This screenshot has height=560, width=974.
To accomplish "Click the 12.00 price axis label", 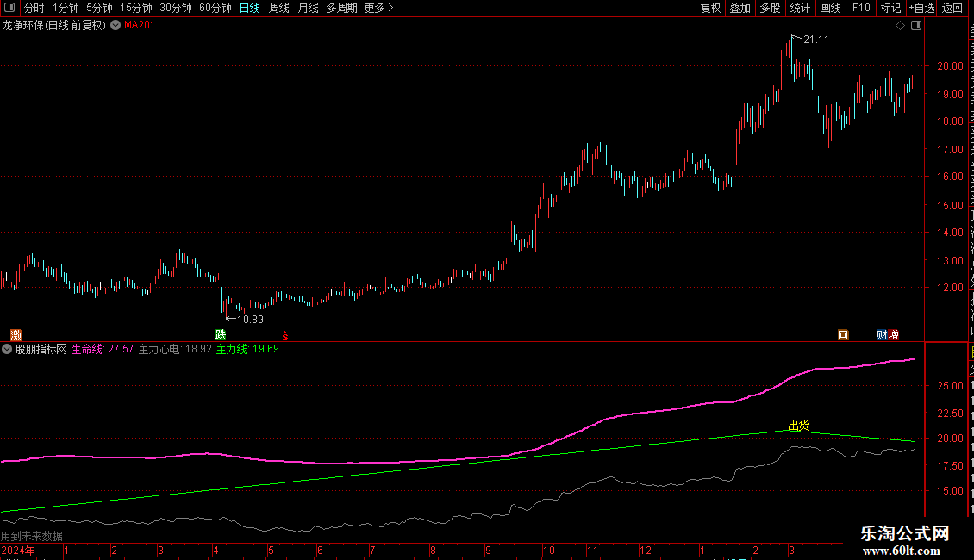I will [950, 288].
